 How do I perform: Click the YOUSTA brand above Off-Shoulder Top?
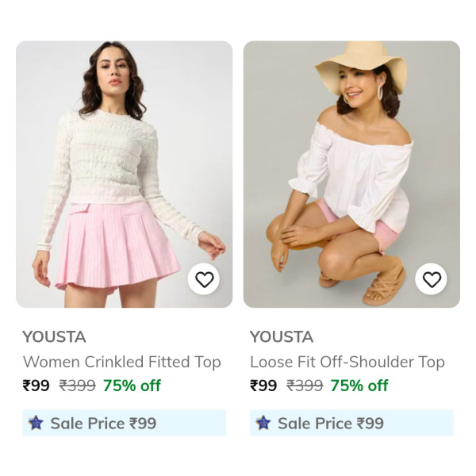(282, 336)
